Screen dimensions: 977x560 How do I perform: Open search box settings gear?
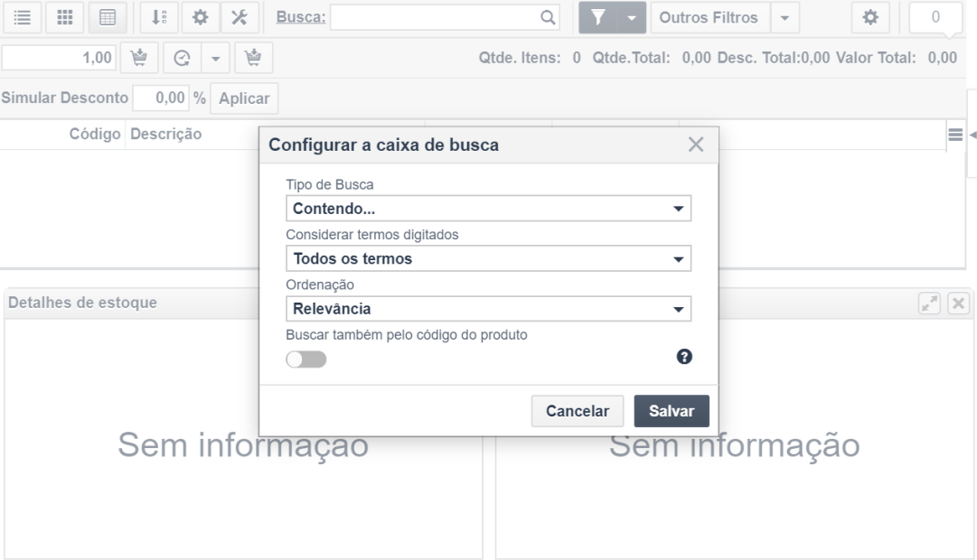tap(200, 17)
